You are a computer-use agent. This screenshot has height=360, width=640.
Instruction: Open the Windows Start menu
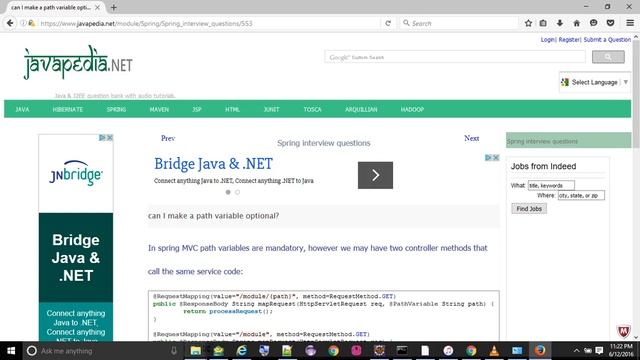pos(11,351)
